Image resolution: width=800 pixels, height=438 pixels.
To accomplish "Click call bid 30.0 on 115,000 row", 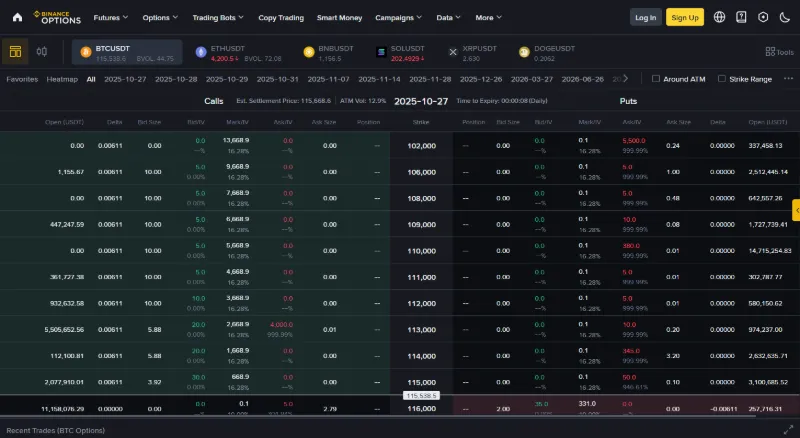I will [198, 377].
